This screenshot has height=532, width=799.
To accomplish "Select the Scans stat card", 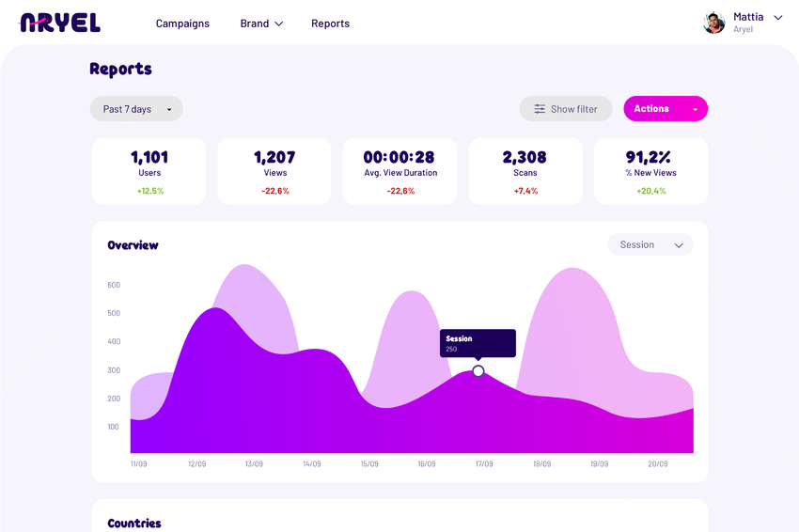I will [x=525, y=171].
